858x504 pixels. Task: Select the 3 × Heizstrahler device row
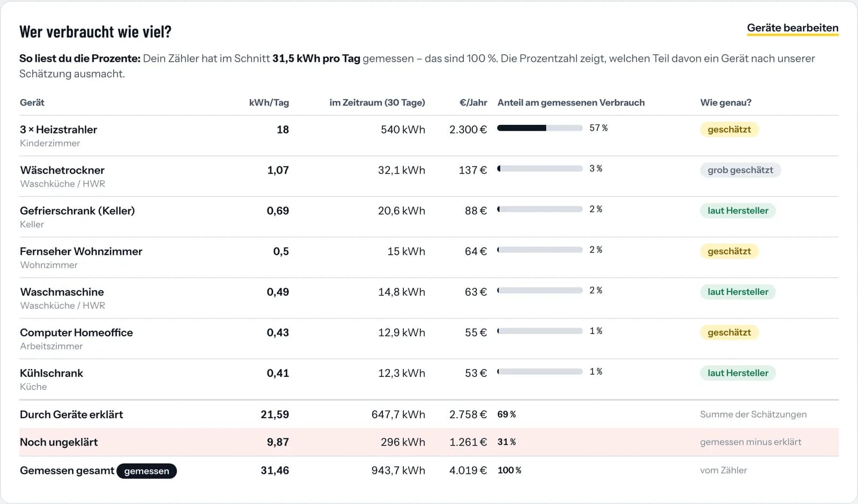pos(429,136)
